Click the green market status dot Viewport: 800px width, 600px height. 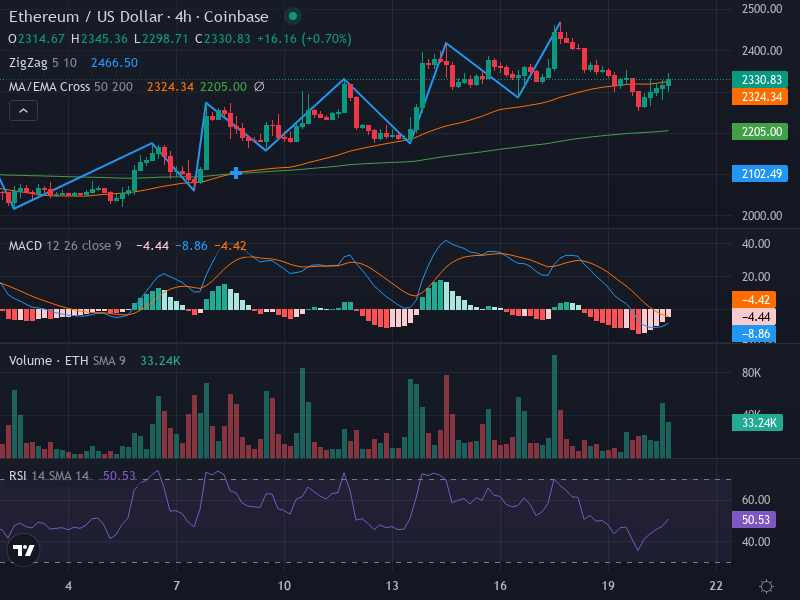click(x=293, y=16)
